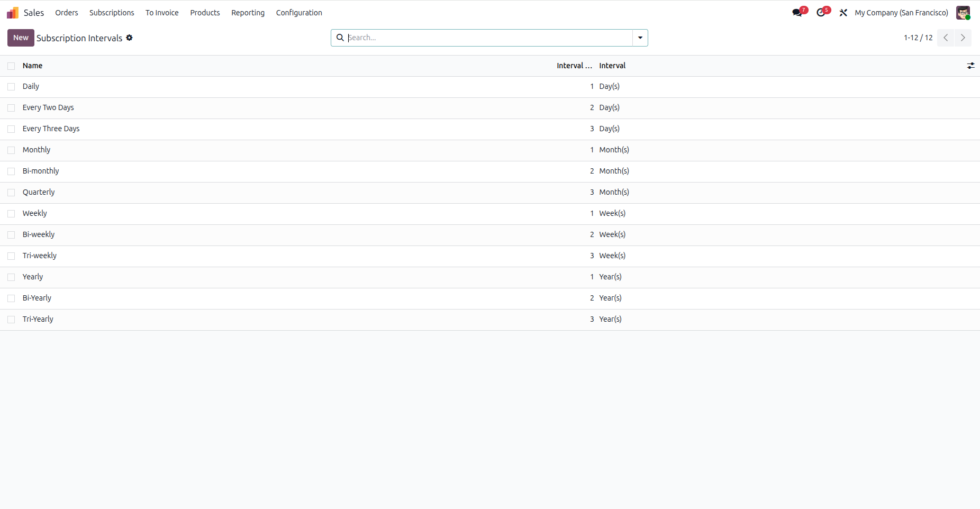Focus the Search input field
Screen dimensions: 980x509
point(489,38)
